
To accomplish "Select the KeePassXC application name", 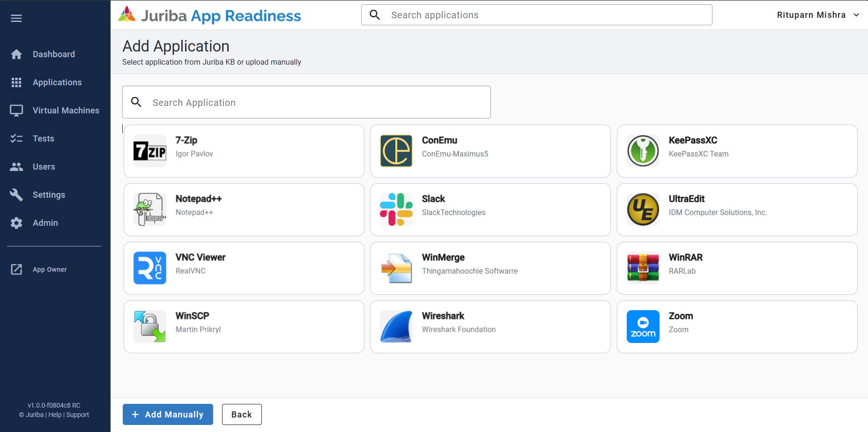I will click(x=693, y=140).
